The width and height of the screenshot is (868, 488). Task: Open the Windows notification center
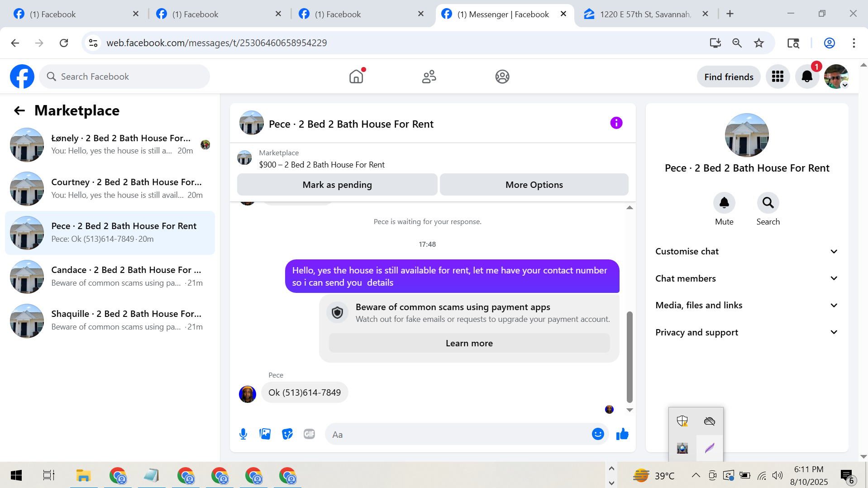(x=848, y=476)
